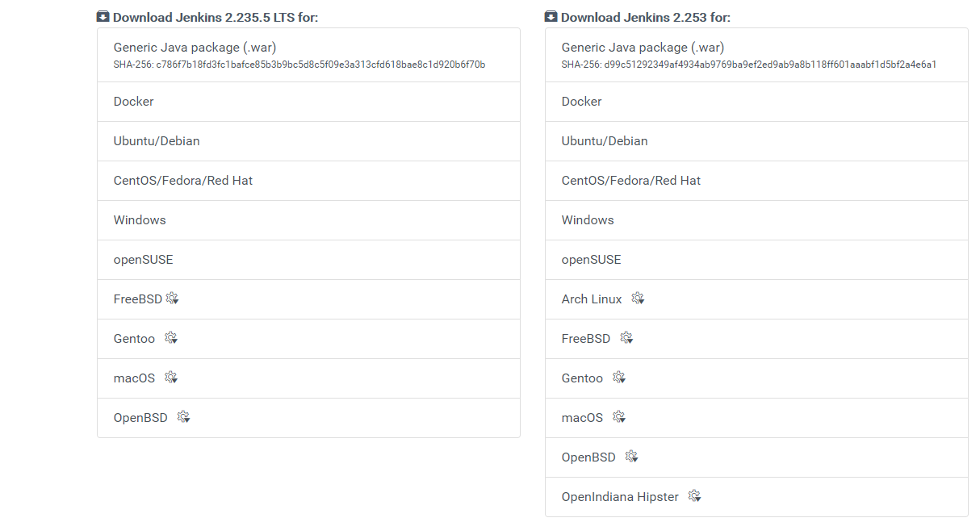This screenshot has width=980, height=522.
Task: Choose Gentoo in the LTS column
Action: (308, 339)
